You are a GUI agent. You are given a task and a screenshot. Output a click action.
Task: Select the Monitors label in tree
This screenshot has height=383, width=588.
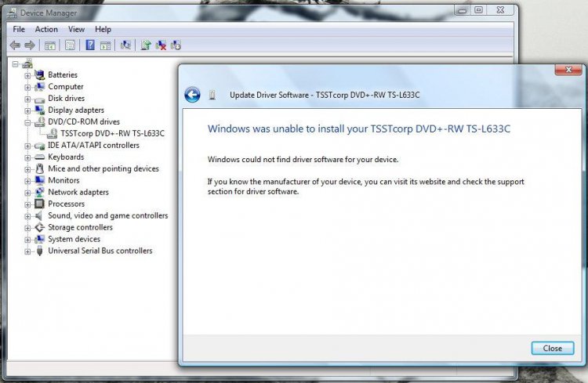click(x=64, y=180)
